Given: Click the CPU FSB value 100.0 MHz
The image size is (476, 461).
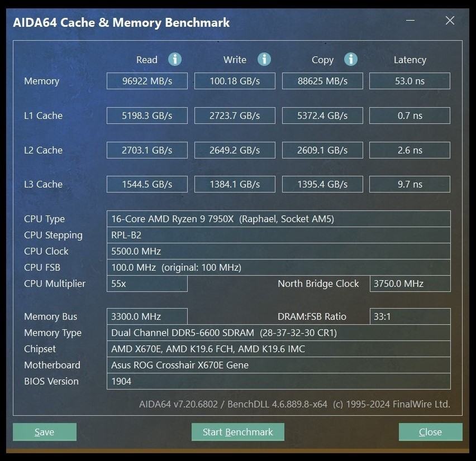Looking at the screenshot, I should [x=279, y=267].
